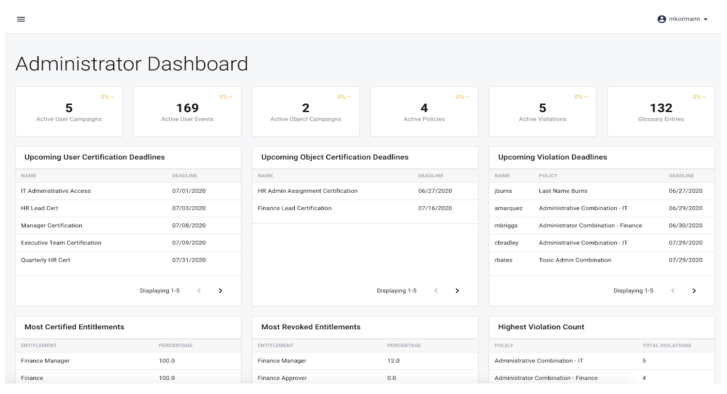
Task: Click the Upcoming Violation Deadlines panel title
Action: click(x=552, y=157)
